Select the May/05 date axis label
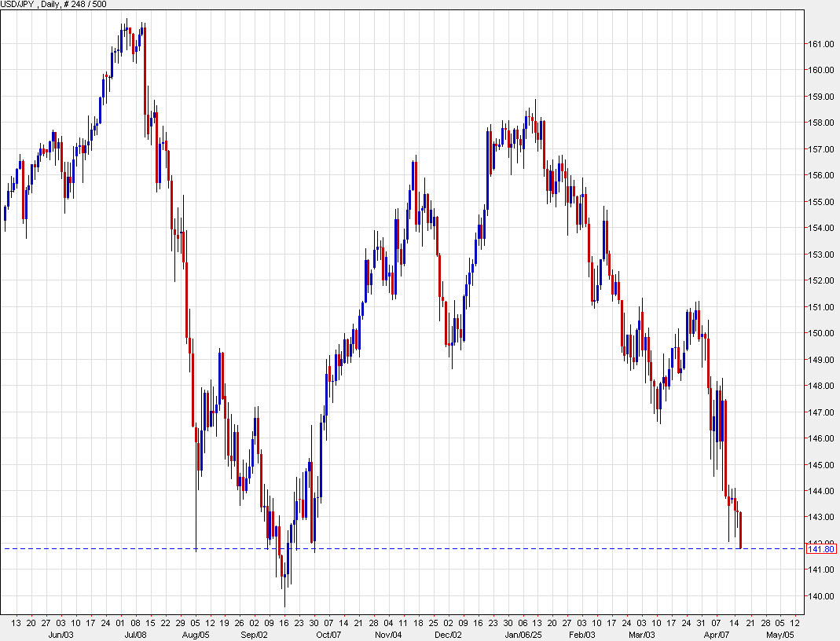Viewport: 840px width, 641px height. click(779, 632)
